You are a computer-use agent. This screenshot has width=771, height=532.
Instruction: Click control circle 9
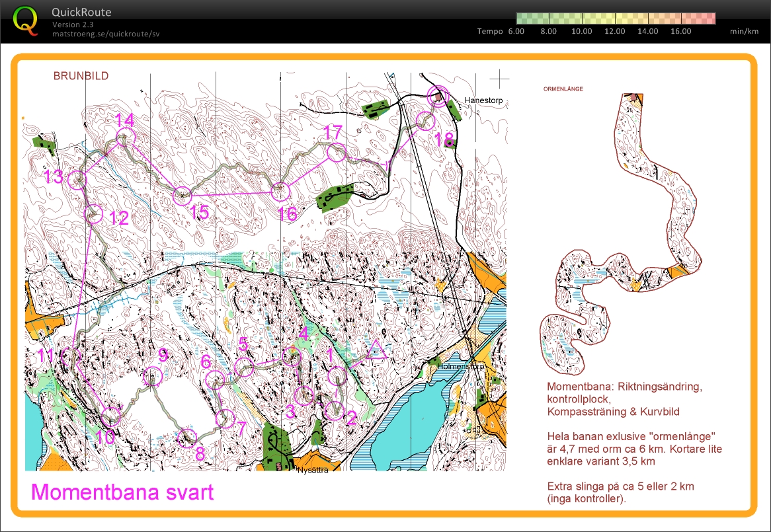pyautogui.click(x=153, y=376)
